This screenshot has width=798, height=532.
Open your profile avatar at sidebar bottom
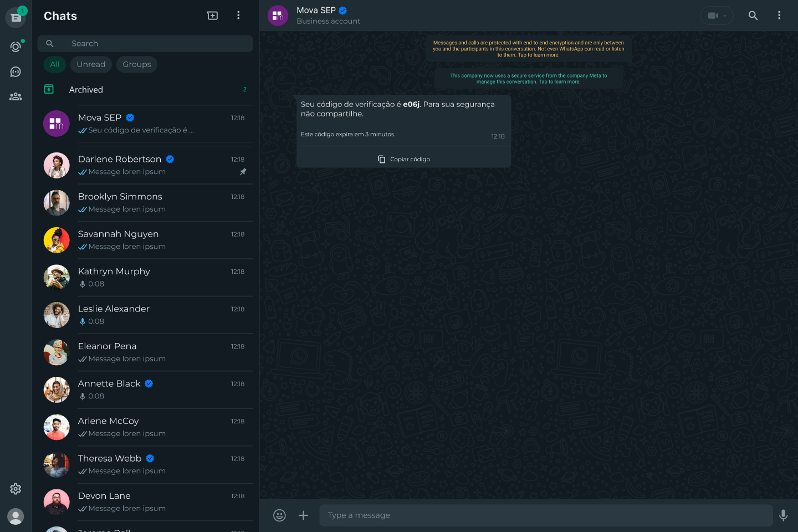pyautogui.click(x=16, y=516)
